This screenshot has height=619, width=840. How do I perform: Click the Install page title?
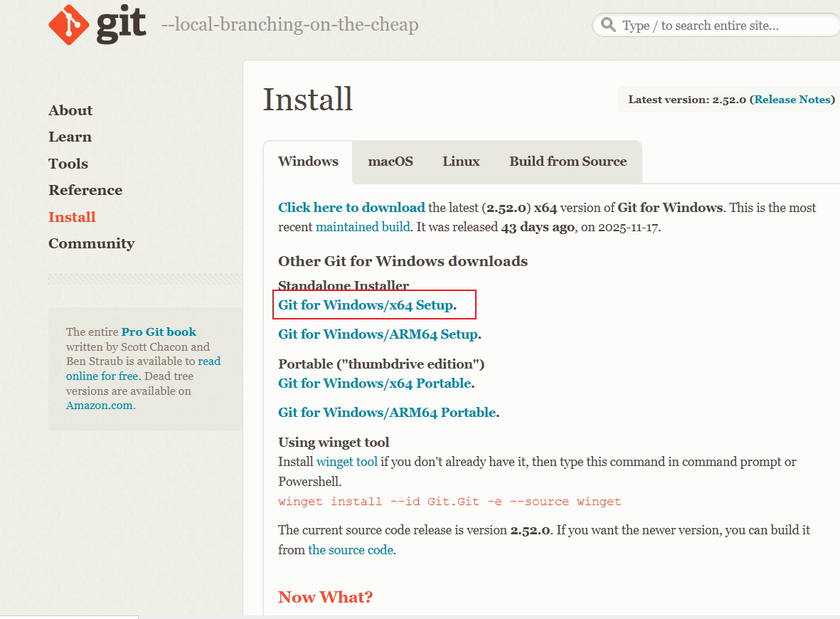(308, 100)
